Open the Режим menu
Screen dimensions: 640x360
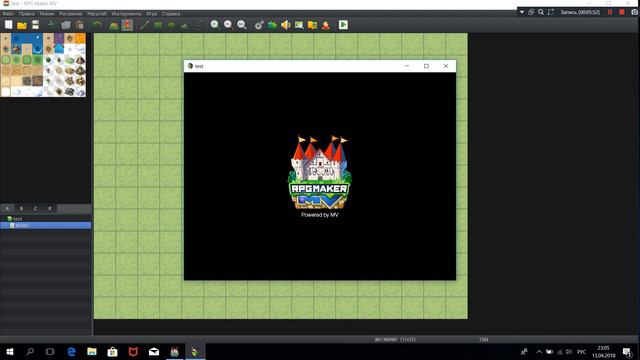tap(47, 13)
